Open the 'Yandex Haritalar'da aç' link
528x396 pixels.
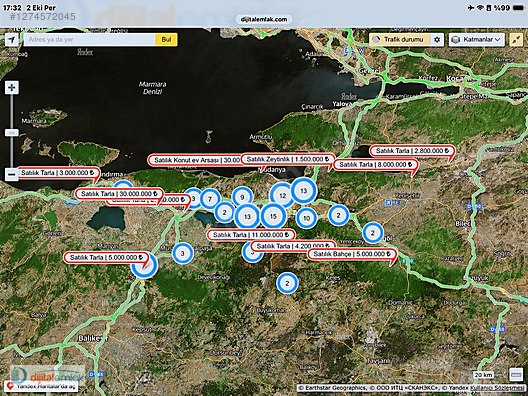coord(41,386)
